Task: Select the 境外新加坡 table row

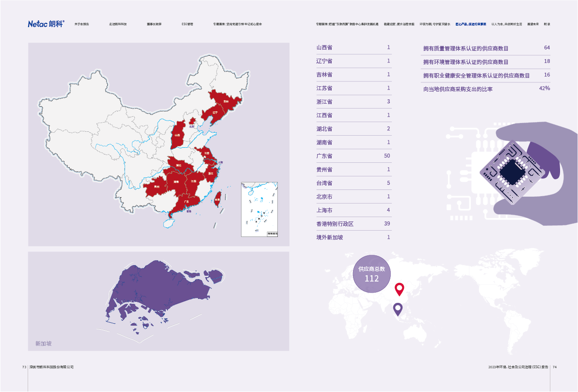Action: coord(353,237)
